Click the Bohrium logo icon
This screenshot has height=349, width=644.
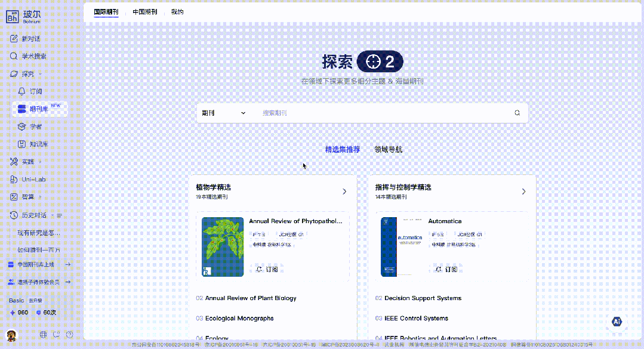click(13, 17)
